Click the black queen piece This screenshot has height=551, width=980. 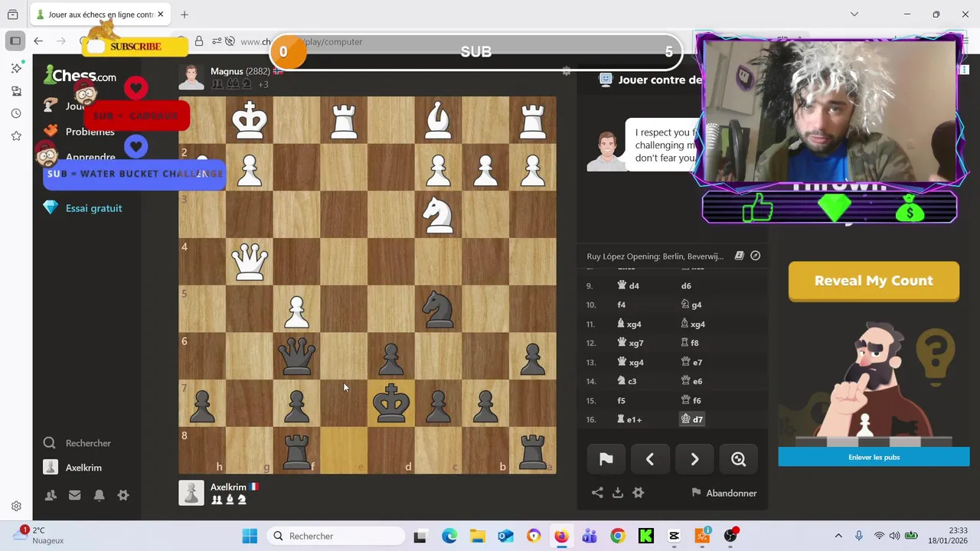click(297, 357)
